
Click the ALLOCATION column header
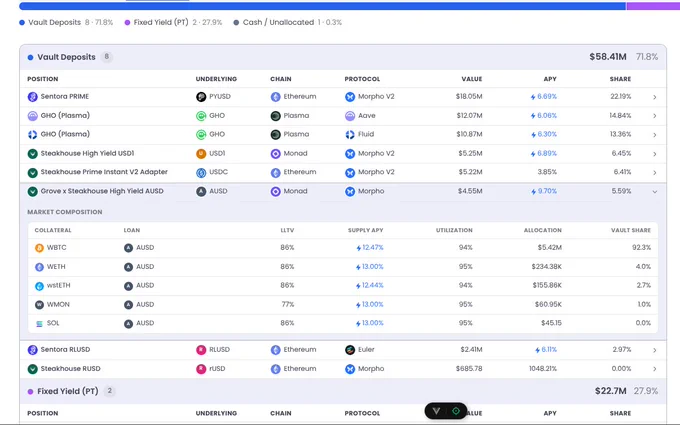pos(543,230)
